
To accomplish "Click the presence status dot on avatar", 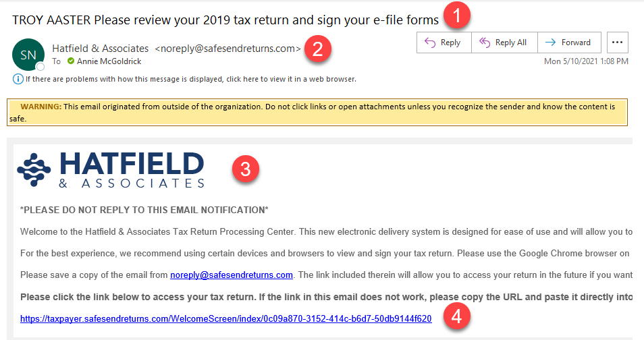I will click(x=41, y=67).
